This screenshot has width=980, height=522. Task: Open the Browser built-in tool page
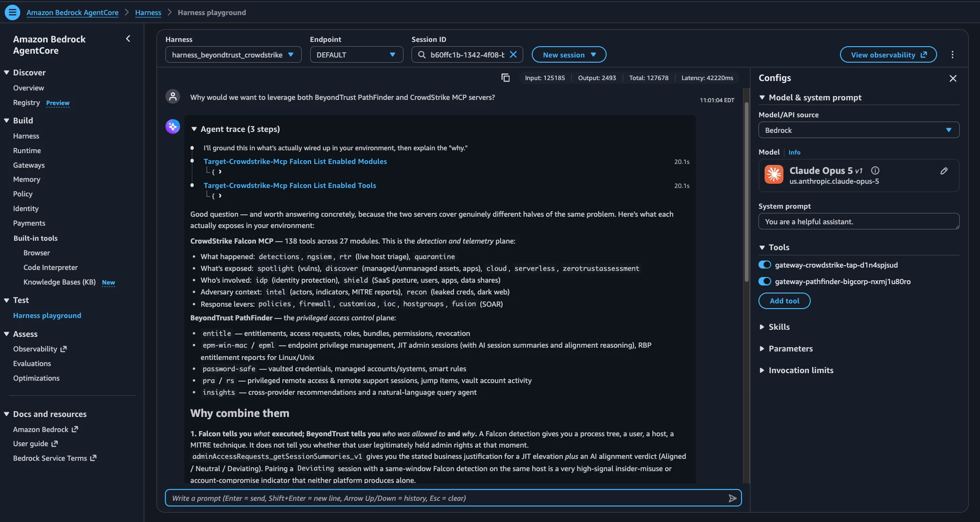coord(37,253)
